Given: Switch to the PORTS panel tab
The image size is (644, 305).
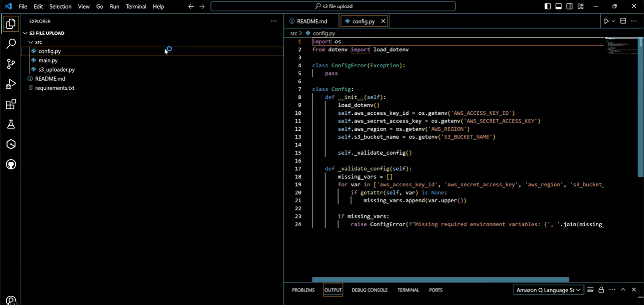Looking at the screenshot, I should (436, 290).
